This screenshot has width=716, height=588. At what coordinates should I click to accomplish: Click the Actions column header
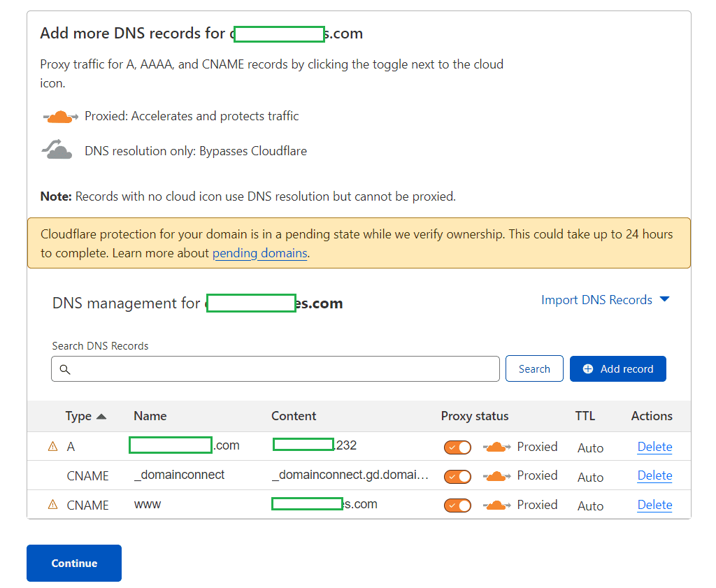click(x=652, y=416)
